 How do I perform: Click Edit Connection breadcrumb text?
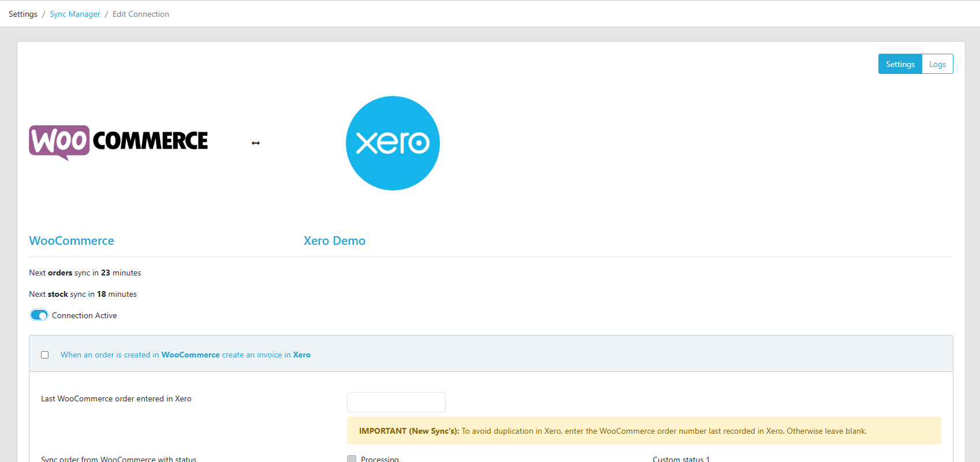click(141, 14)
